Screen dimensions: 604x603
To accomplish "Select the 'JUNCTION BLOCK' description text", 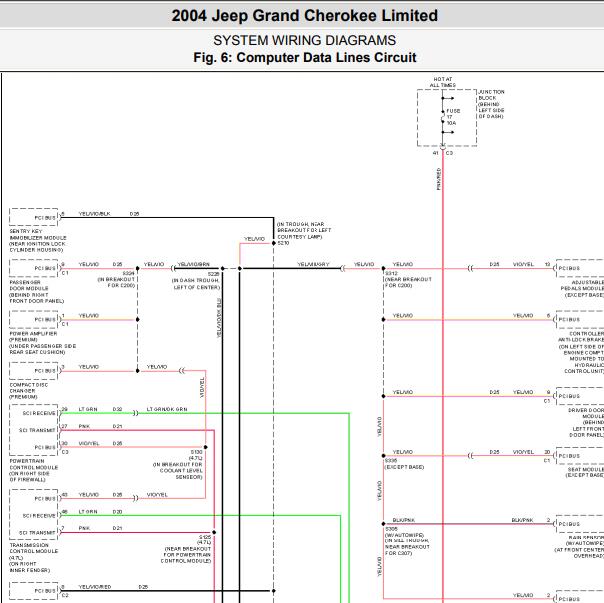I will point(491,104).
